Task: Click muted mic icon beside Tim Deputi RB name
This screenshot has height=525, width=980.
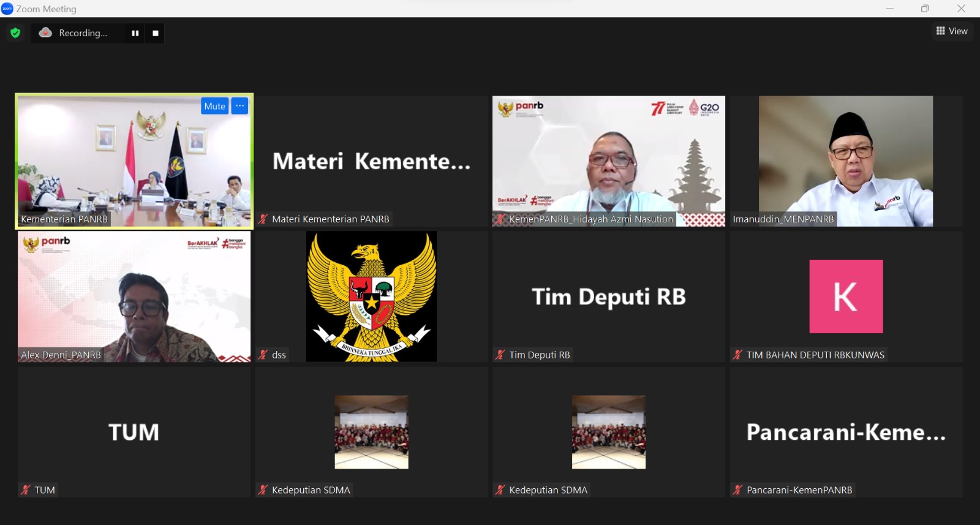Action: pyautogui.click(x=500, y=355)
